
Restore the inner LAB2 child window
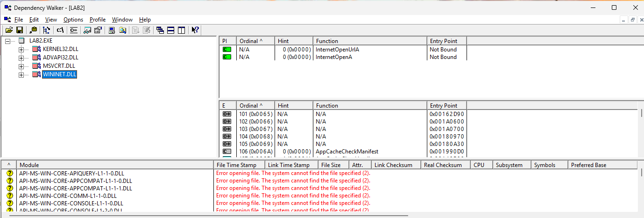633,20
